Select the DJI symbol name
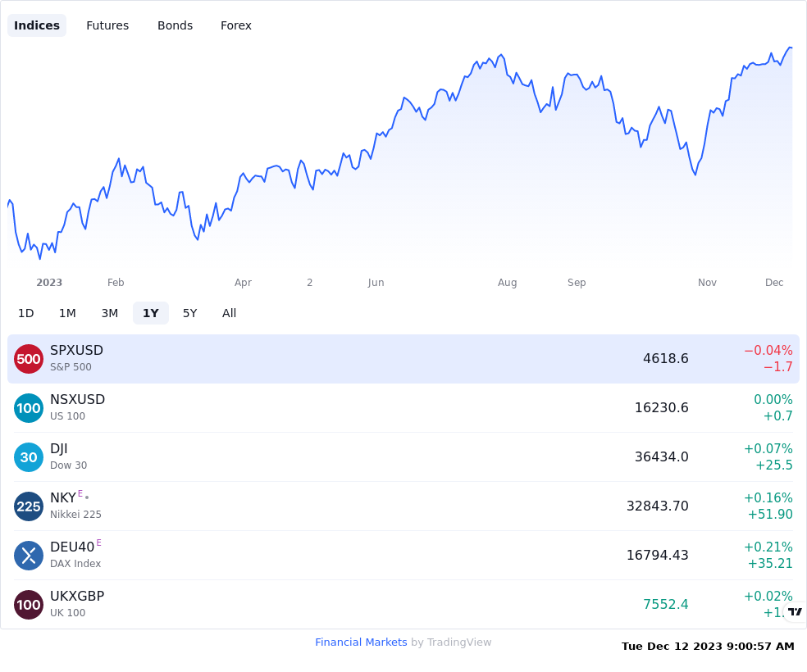The height and width of the screenshot is (672, 807). click(59, 449)
